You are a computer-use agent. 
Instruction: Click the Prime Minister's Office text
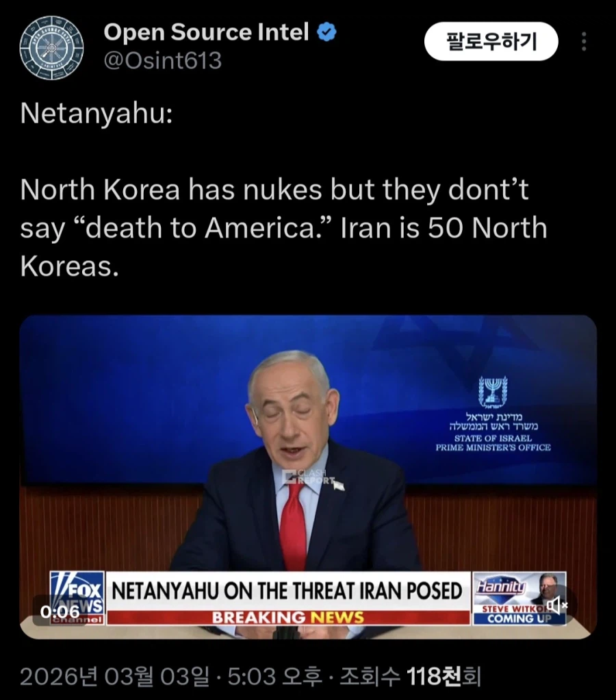point(493,447)
